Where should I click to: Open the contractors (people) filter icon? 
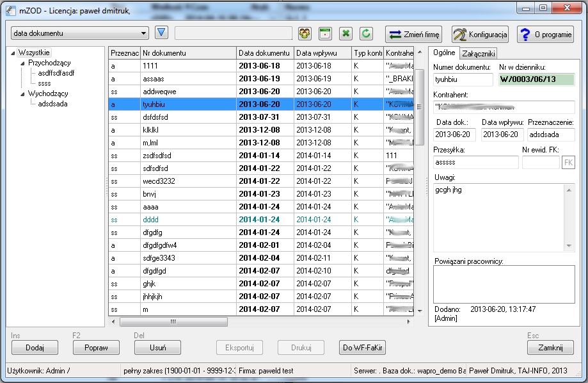point(305,34)
